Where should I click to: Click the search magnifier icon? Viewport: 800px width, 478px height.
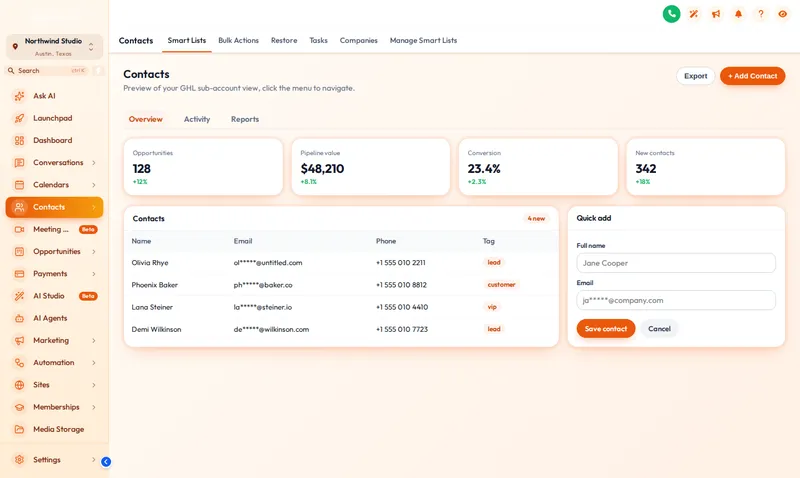pos(11,70)
